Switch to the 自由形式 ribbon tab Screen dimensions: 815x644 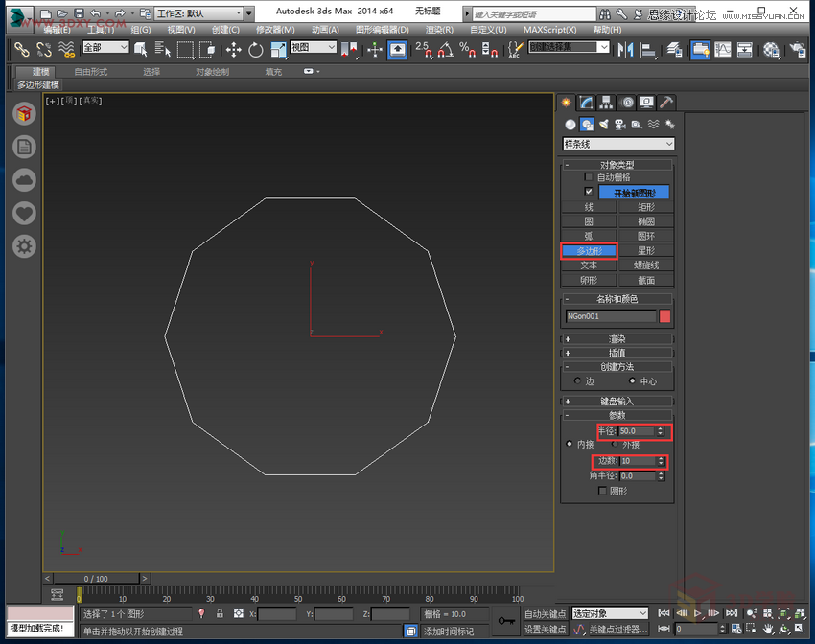tap(91, 71)
